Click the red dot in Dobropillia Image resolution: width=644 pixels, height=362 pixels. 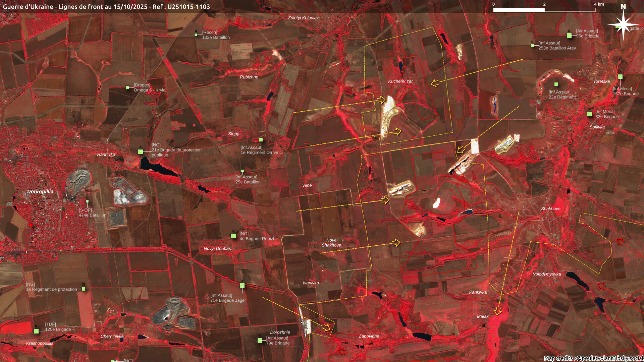point(31,225)
